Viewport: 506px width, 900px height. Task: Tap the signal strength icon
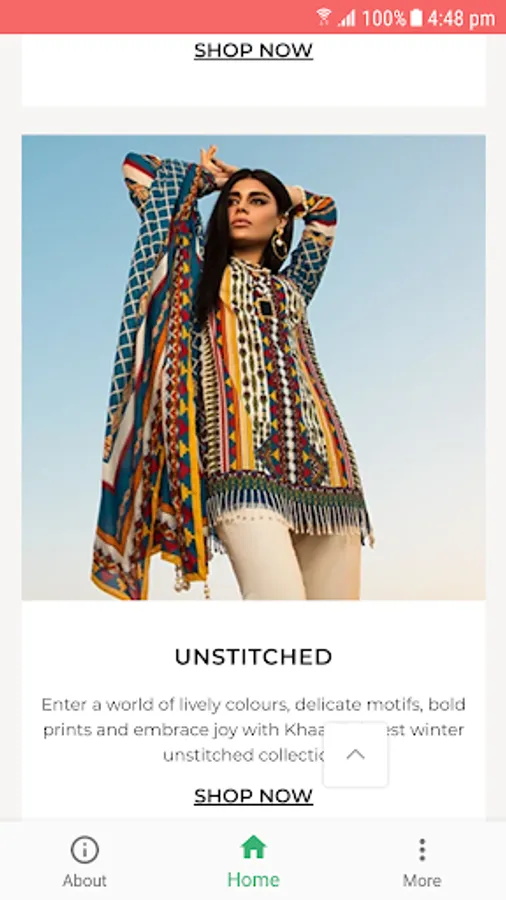pyautogui.click(x=347, y=18)
